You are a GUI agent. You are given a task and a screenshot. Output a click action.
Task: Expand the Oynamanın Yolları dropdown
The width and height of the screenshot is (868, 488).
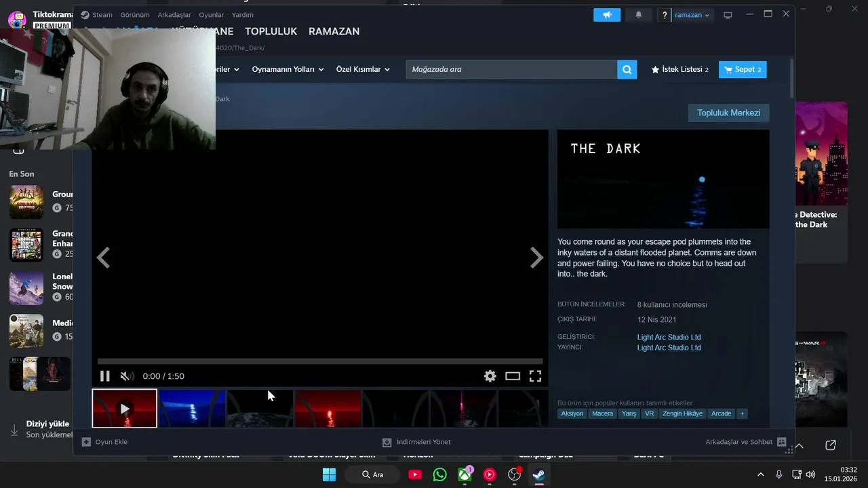(x=288, y=69)
